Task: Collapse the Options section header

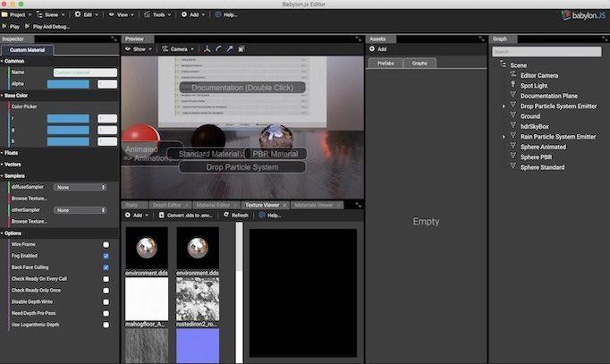Action: [60, 233]
